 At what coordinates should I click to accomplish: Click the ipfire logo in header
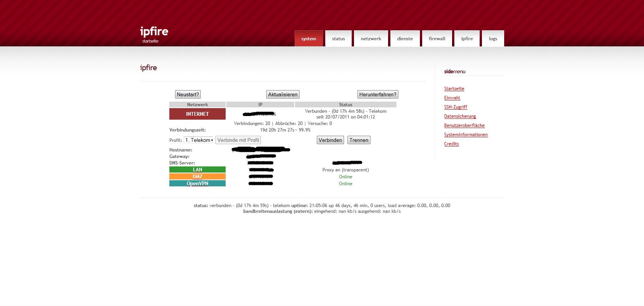click(x=154, y=31)
